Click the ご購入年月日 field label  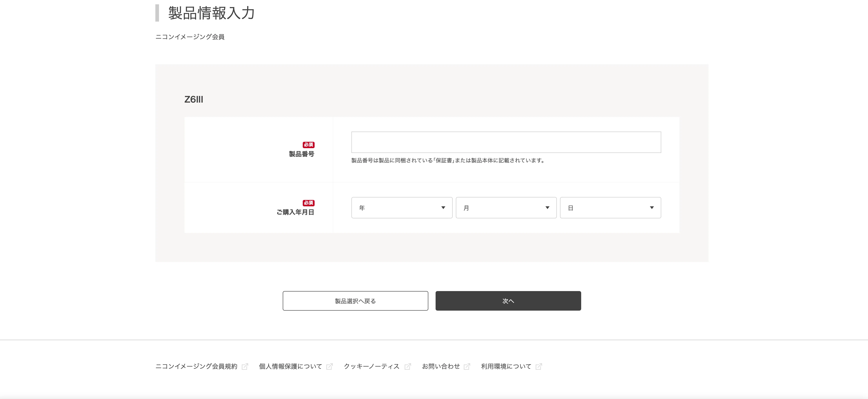(295, 212)
